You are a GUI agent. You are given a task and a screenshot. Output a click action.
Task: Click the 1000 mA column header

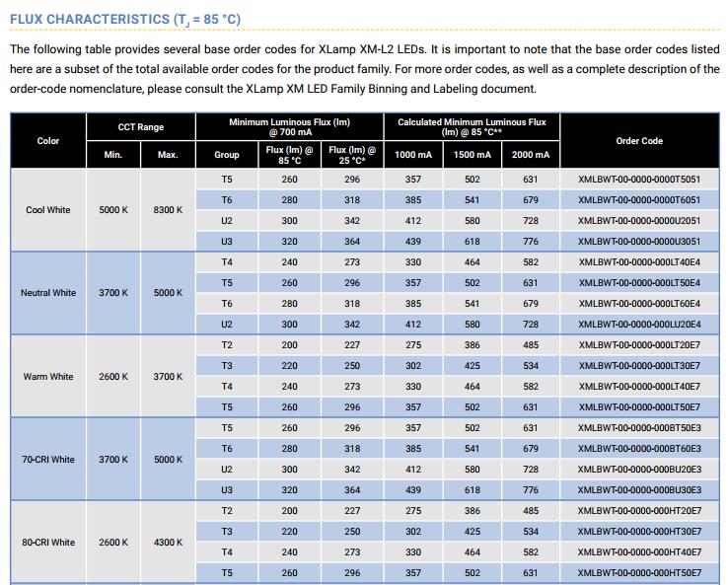point(413,155)
